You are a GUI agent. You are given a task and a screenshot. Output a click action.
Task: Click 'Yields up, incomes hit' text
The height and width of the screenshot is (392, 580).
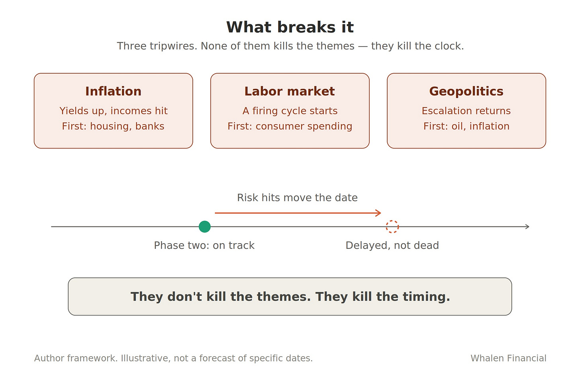click(113, 111)
